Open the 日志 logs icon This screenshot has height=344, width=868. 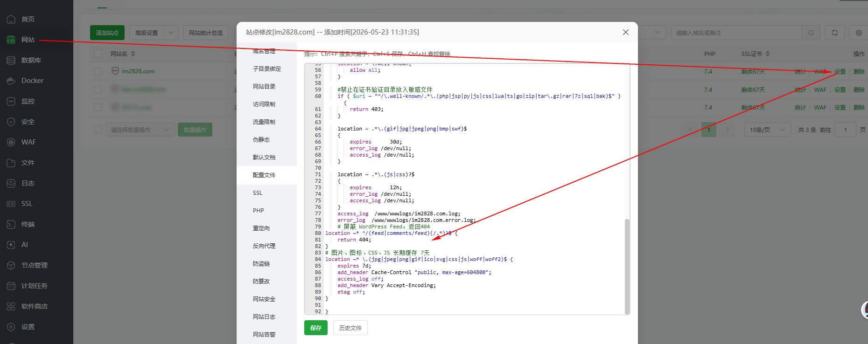pos(11,183)
